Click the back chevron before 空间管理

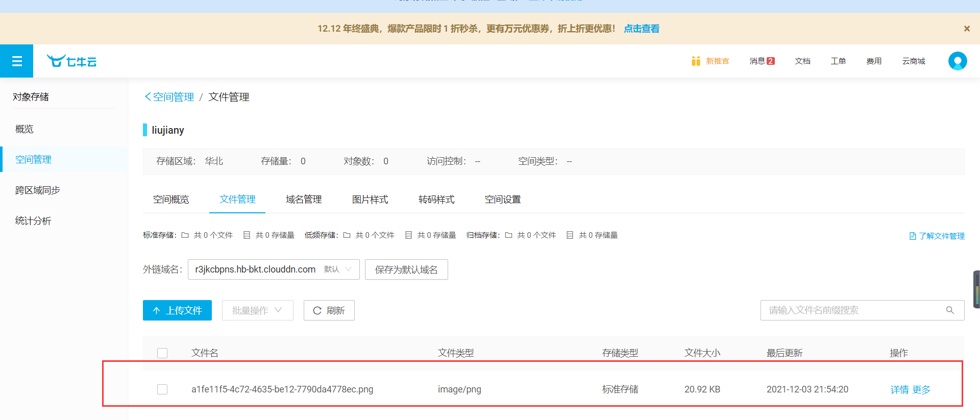pos(148,96)
